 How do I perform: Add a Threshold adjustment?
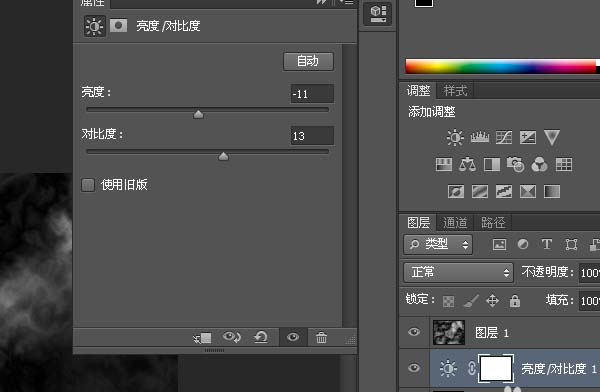tap(504, 191)
